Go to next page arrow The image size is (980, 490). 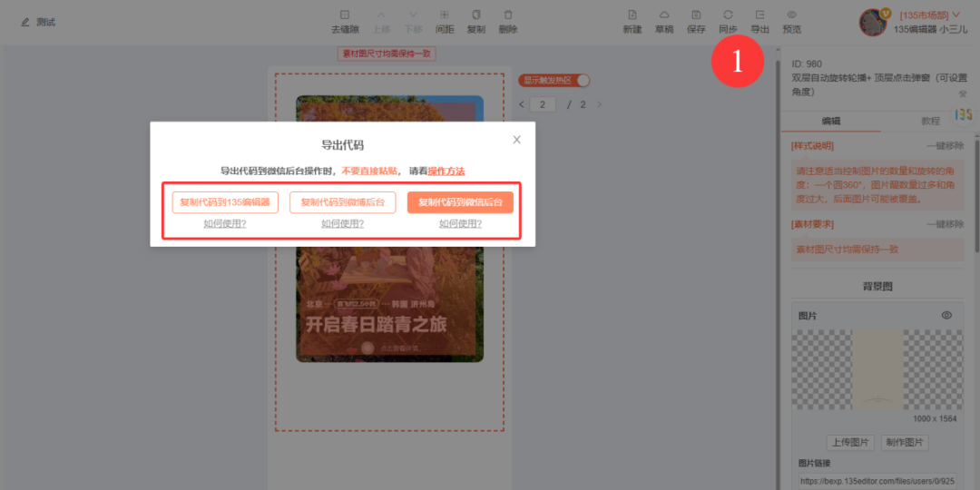[x=600, y=104]
